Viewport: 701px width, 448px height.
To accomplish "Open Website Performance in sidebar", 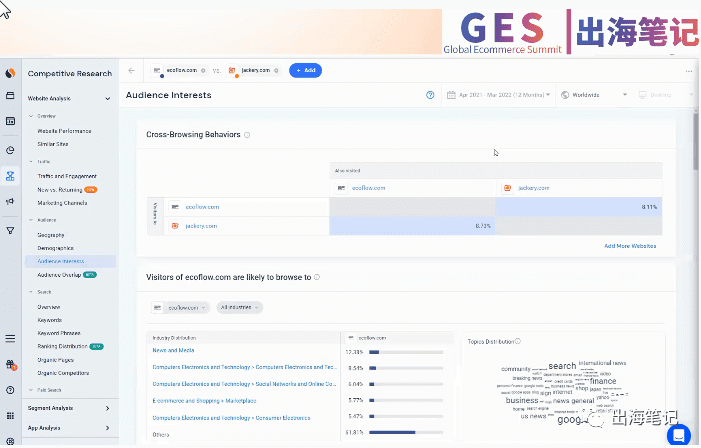I will (x=64, y=131).
